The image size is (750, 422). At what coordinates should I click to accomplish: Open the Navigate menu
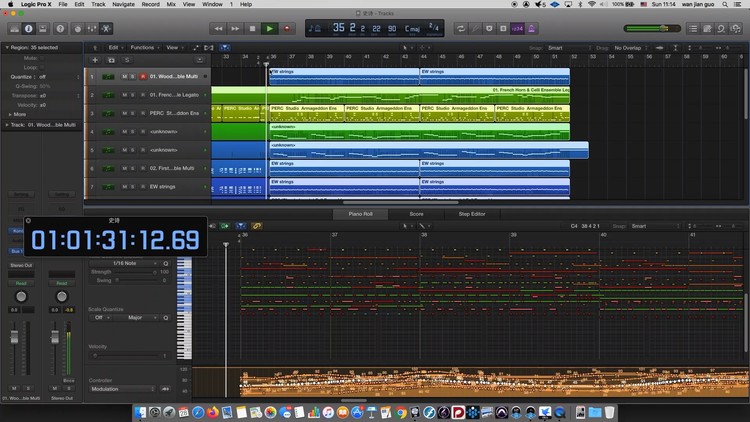point(125,5)
